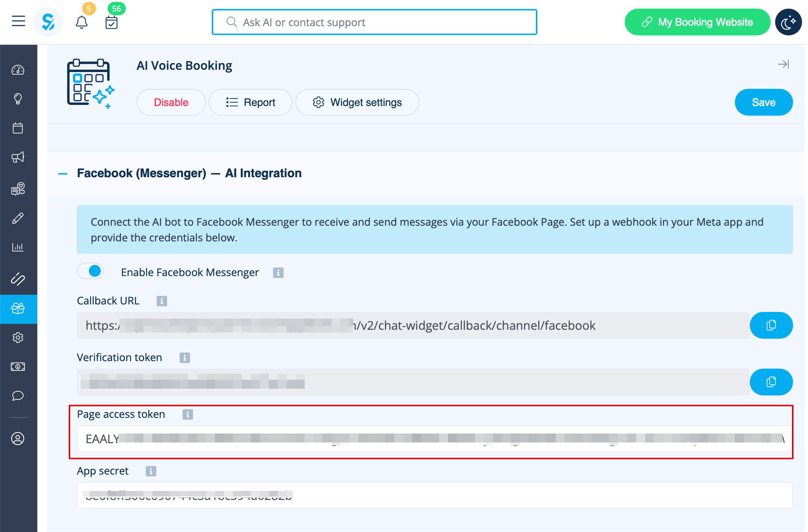Open the Report button
Viewport: 808px width, 532px height.
point(250,102)
